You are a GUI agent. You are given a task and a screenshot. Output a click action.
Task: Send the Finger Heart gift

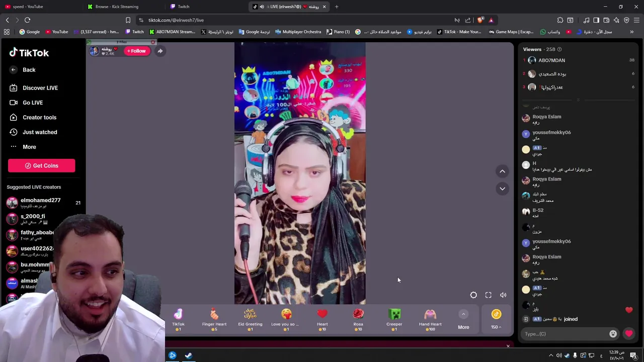(x=214, y=320)
